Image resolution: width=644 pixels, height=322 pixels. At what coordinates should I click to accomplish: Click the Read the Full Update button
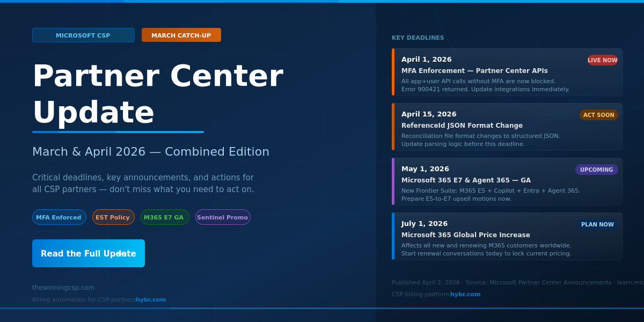point(89,253)
